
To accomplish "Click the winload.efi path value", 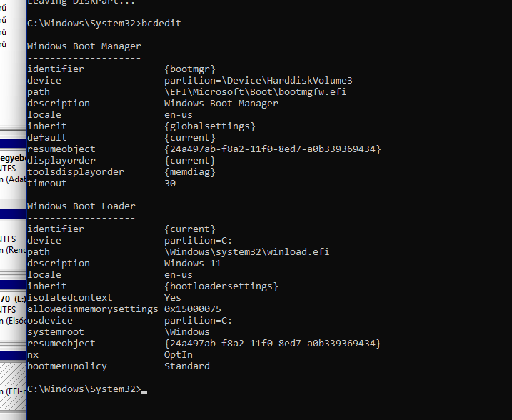I will pyautogui.click(x=246, y=252).
